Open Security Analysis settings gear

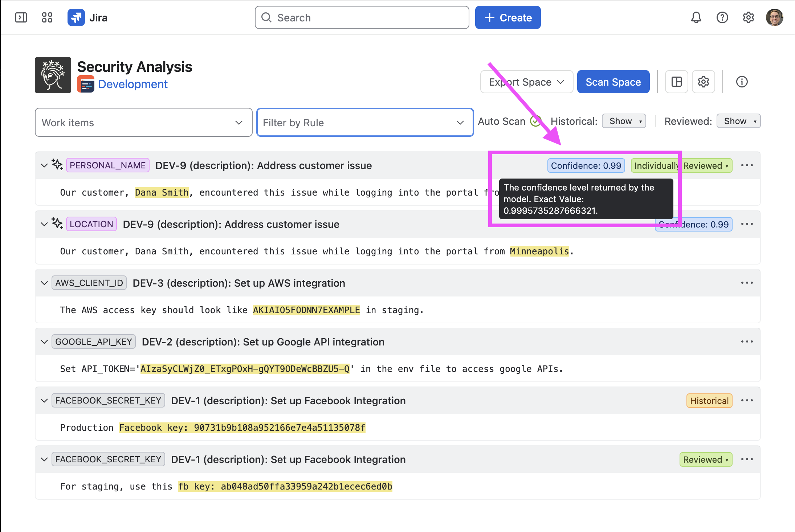click(x=704, y=82)
